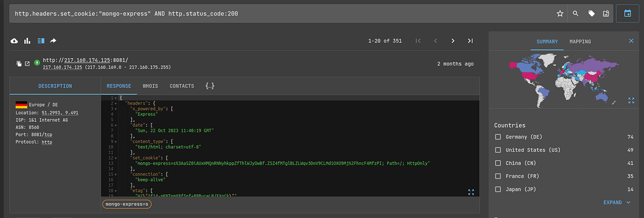Open the http://217.160.174.125:8081/ link
The image size is (644, 218).
[x=85, y=60]
